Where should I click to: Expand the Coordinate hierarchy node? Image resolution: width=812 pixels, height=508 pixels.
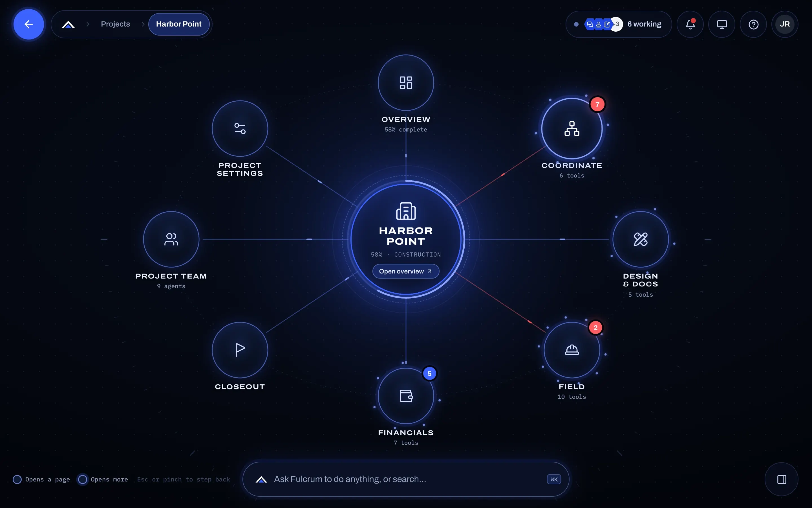coord(572,129)
